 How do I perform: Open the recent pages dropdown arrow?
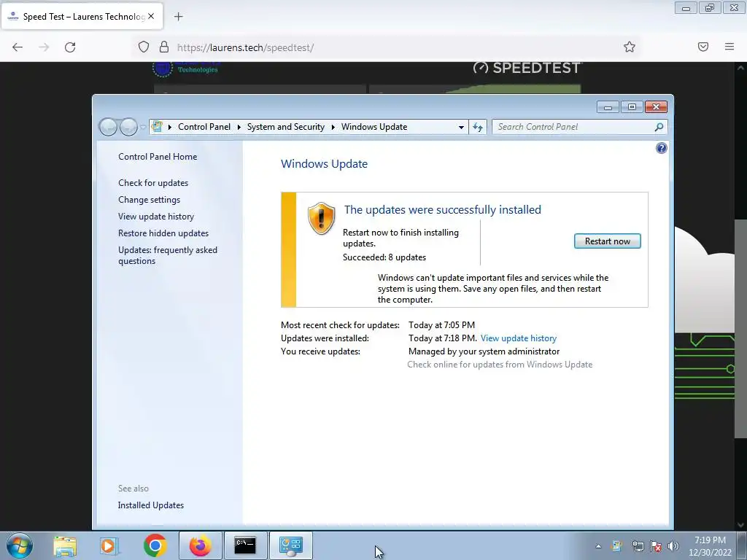click(x=143, y=127)
